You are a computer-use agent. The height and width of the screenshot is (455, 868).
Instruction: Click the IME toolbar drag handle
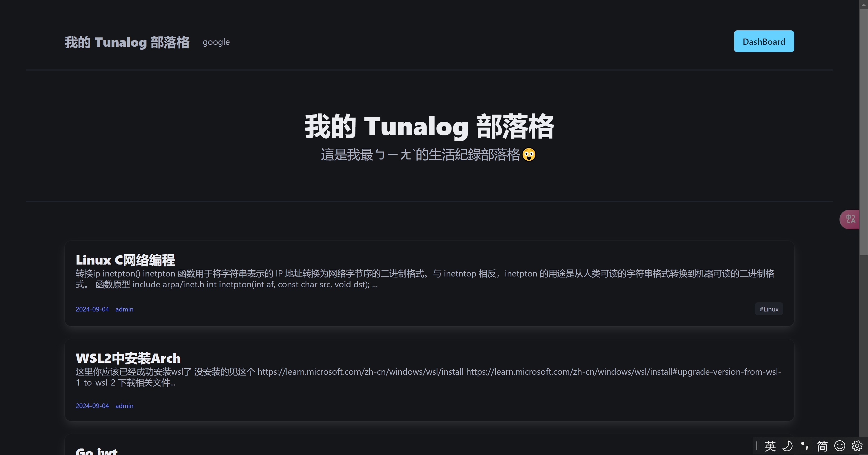point(757,446)
